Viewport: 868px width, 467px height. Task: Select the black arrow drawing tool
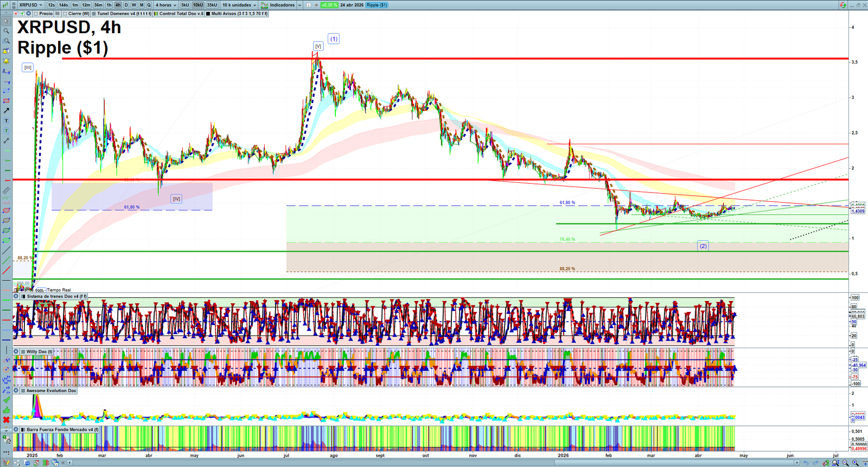[7, 111]
